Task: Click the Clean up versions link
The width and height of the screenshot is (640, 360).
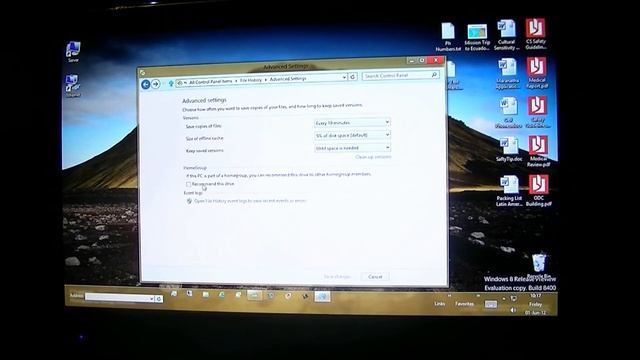Action: (373, 157)
